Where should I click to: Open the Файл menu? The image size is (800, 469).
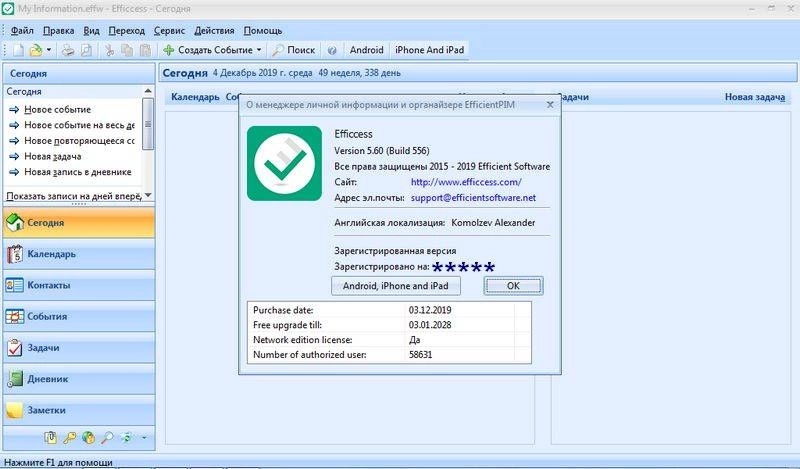pos(22,31)
